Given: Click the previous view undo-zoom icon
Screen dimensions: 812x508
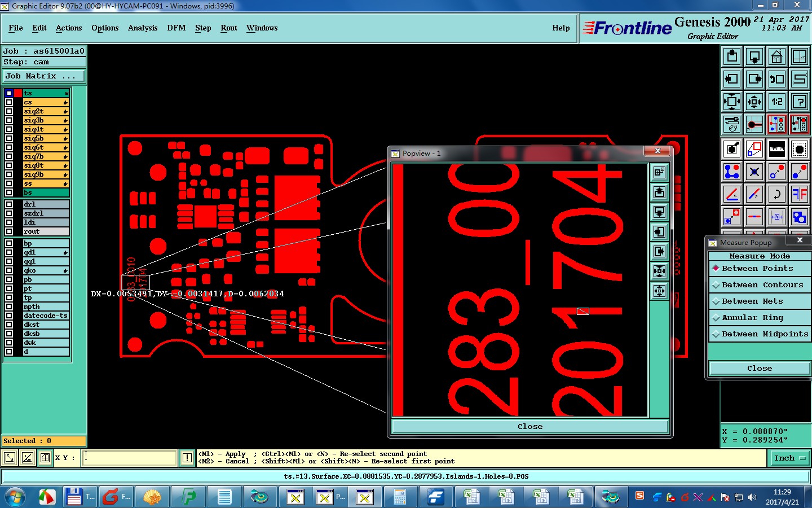Looking at the screenshot, I should click(x=777, y=78).
